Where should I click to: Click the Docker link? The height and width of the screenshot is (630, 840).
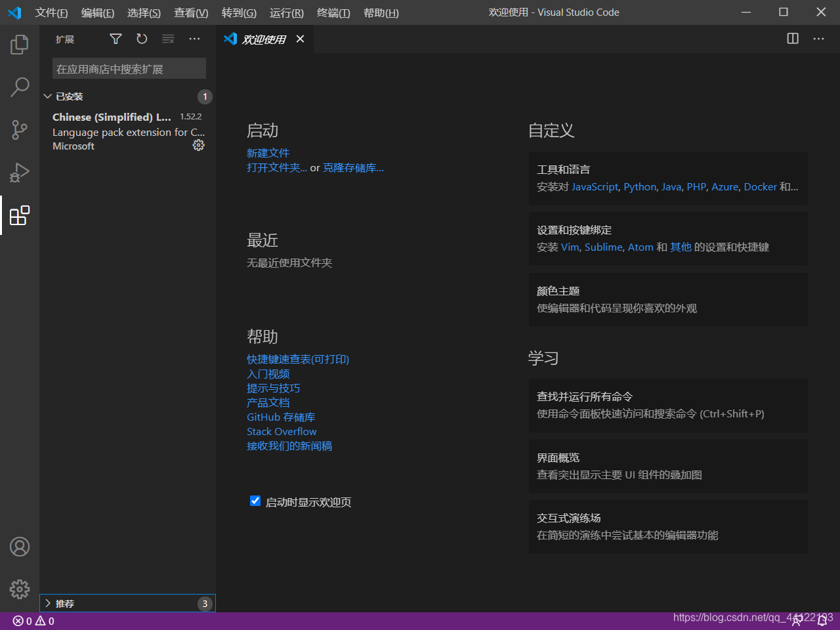(x=760, y=186)
